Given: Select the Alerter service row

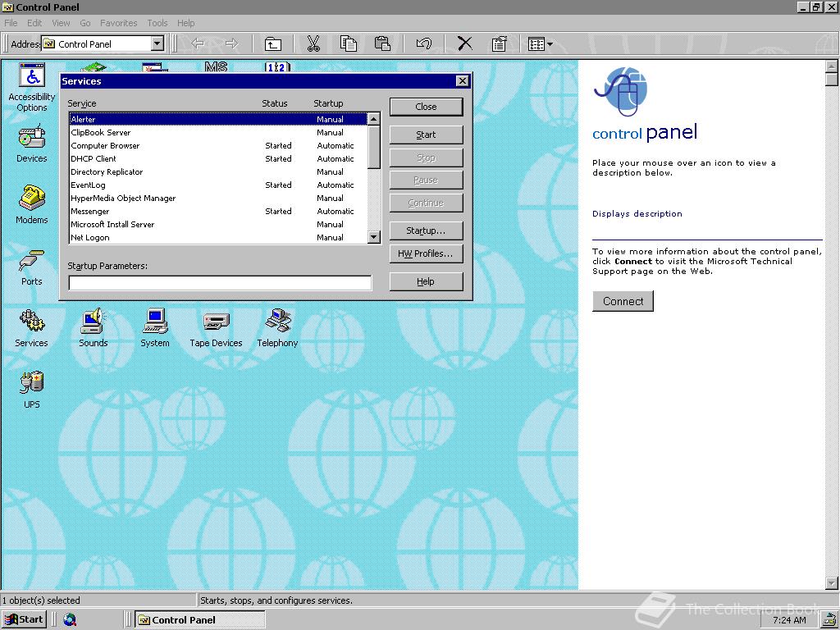Looking at the screenshot, I should point(218,119).
